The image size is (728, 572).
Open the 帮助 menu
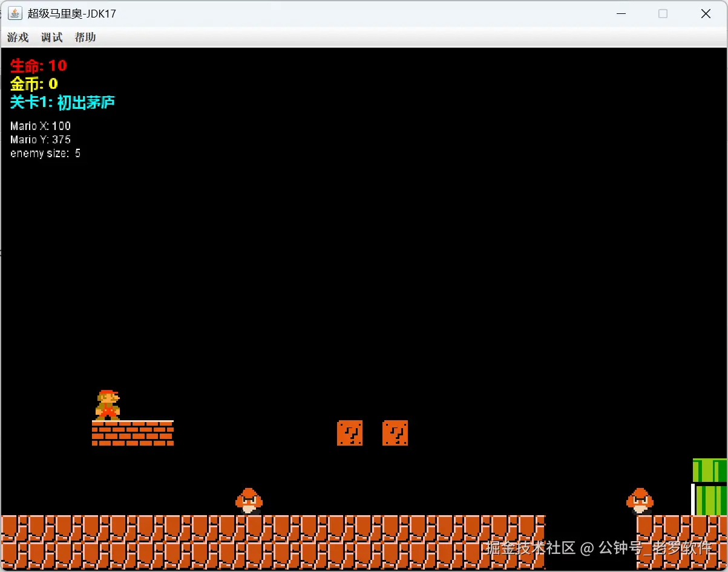click(x=85, y=37)
